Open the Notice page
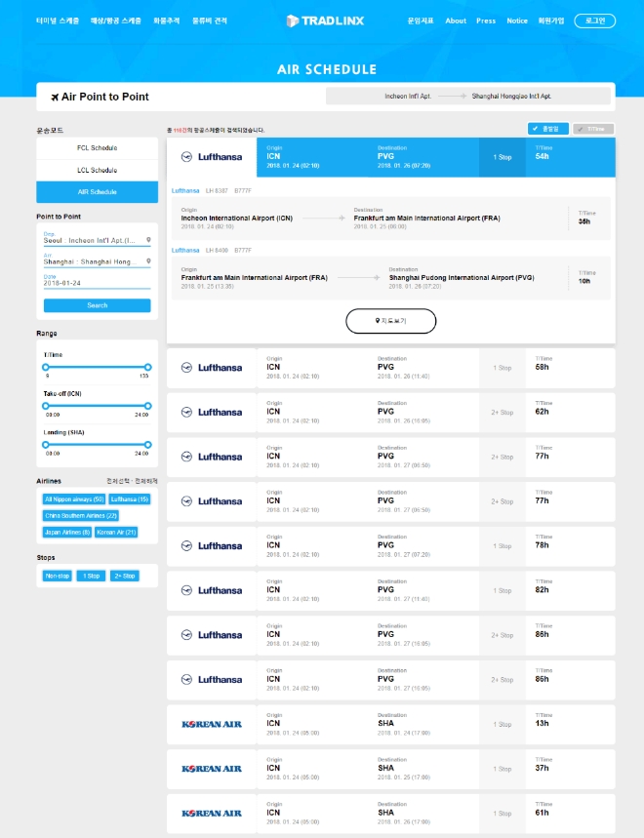The width and height of the screenshot is (644, 838). click(x=517, y=20)
